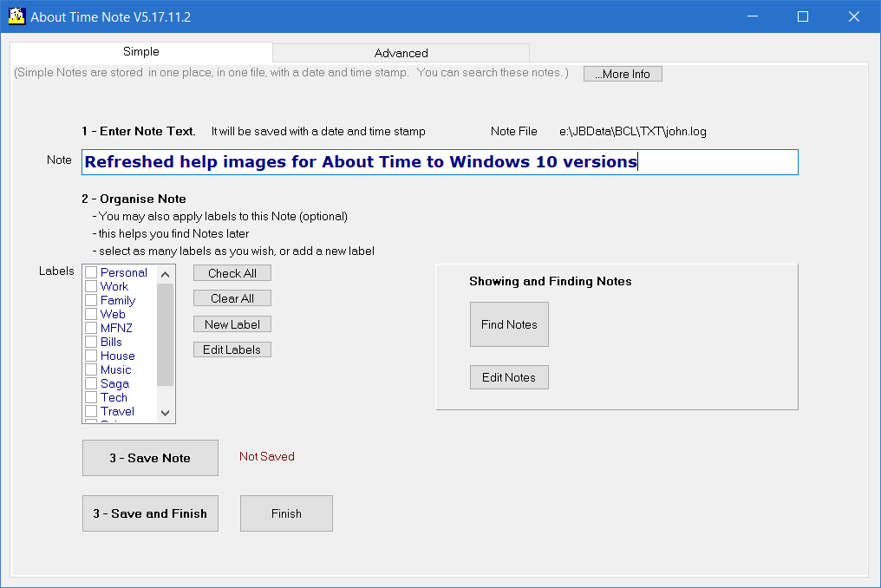Image resolution: width=881 pixels, height=588 pixels.
Task: Toggle the Bills label checkbox
Action: (91, 342)
